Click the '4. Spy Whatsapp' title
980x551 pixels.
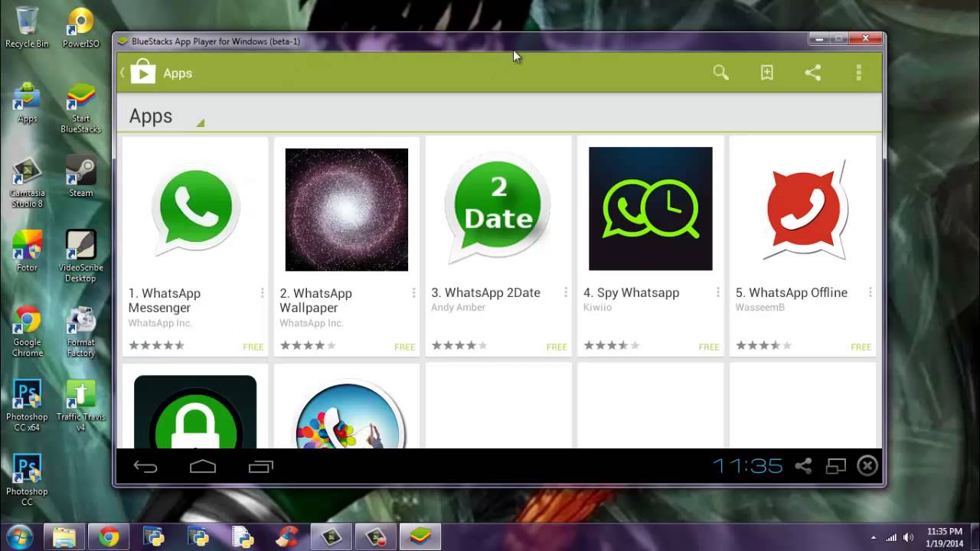631,292
